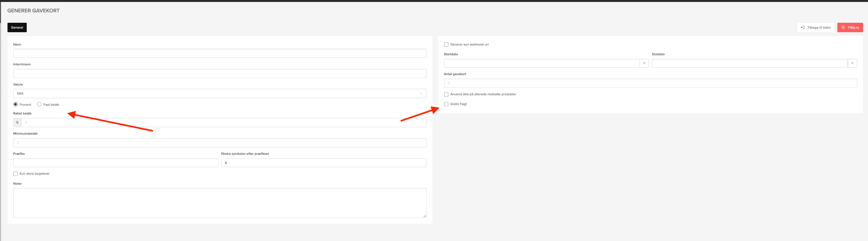This screenshot has height=241, width=868.
Task: Click the Tilbage til listen button
Action: click(x=816, y=28)
